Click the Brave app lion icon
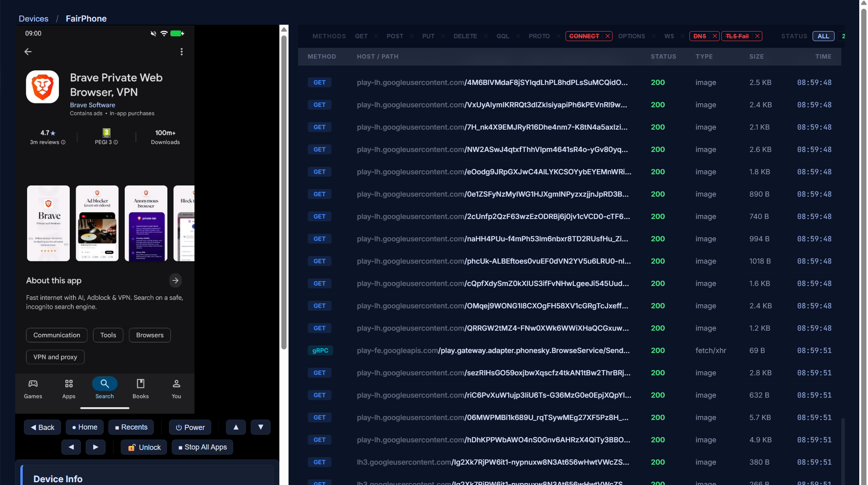Screen dimensions: 868x485 tap(43, 87)
